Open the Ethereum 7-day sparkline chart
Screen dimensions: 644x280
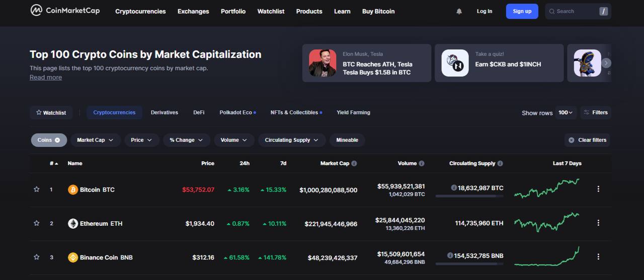coord(547,222)
